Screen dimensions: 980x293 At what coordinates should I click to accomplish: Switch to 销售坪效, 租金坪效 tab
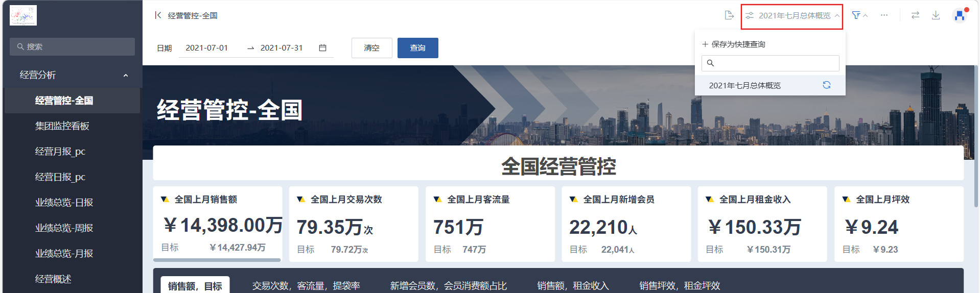coord(679,286)
